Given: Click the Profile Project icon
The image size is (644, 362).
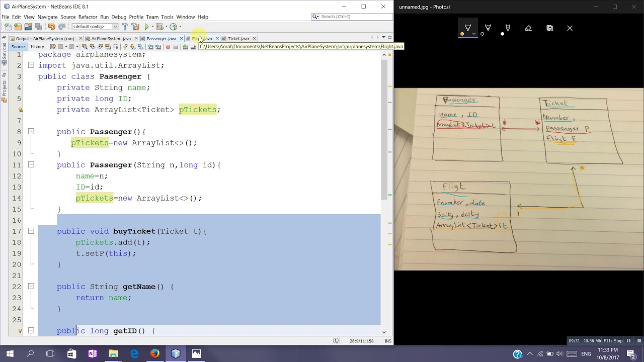Looking at the screenshot, I should pos(174,27).
